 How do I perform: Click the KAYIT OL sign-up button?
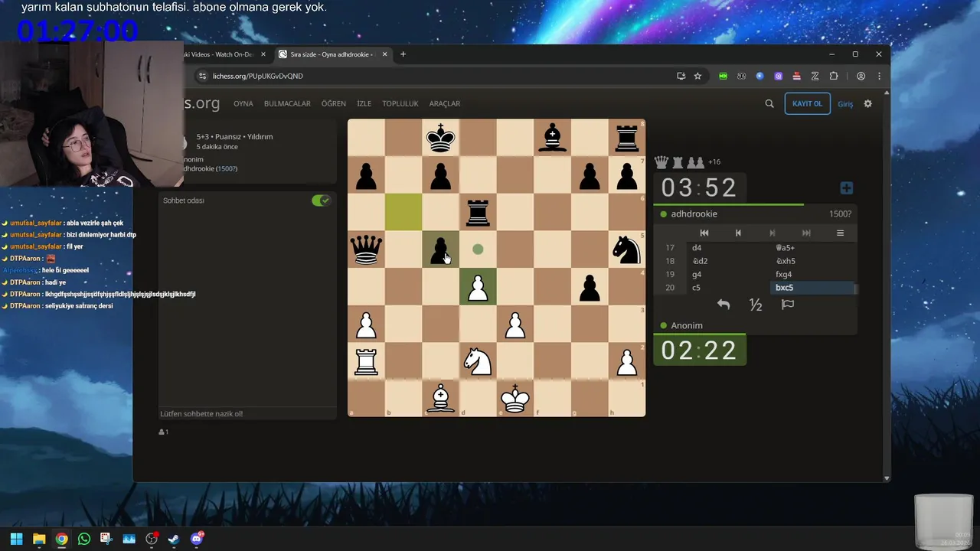point(807,104)
